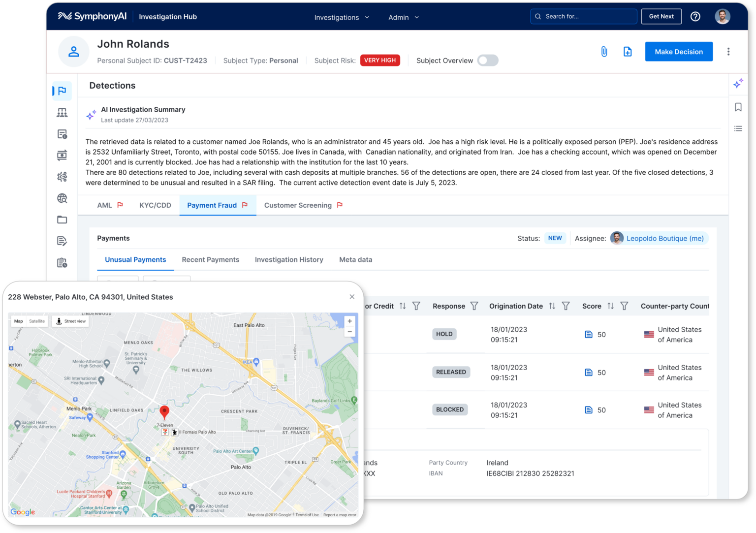Click the Get Next button

(661, 16)
